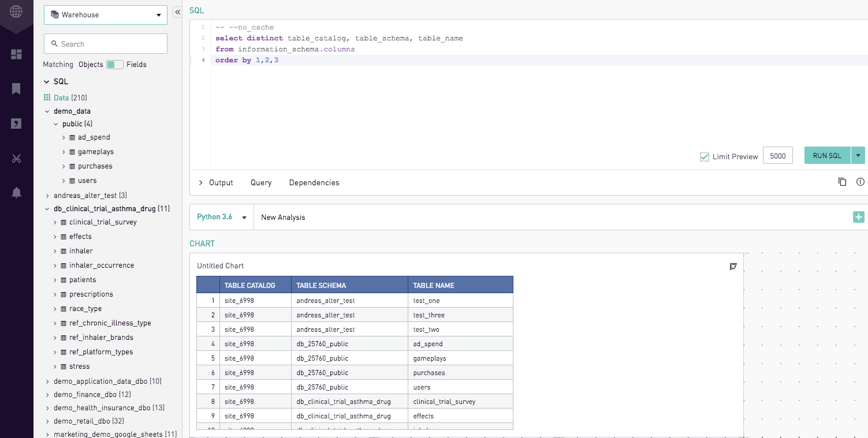Open the help question mark icon in sidebar
Image resolution: width=868 pixels, height=438 pixels.
tap(16, 123)
